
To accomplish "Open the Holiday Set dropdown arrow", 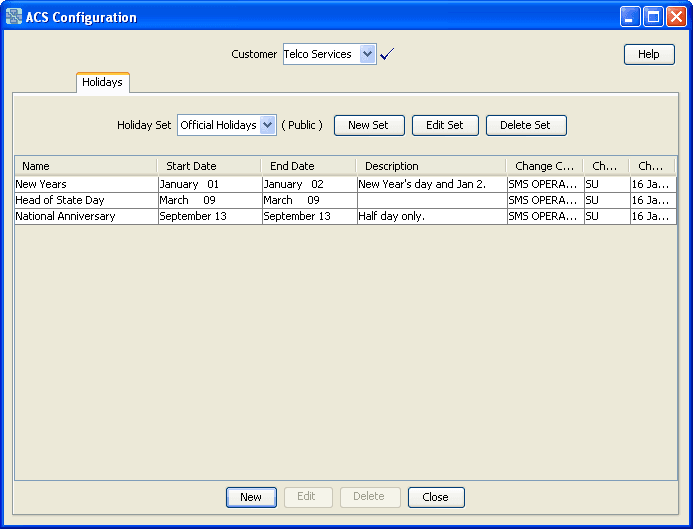I will (267, 125).
